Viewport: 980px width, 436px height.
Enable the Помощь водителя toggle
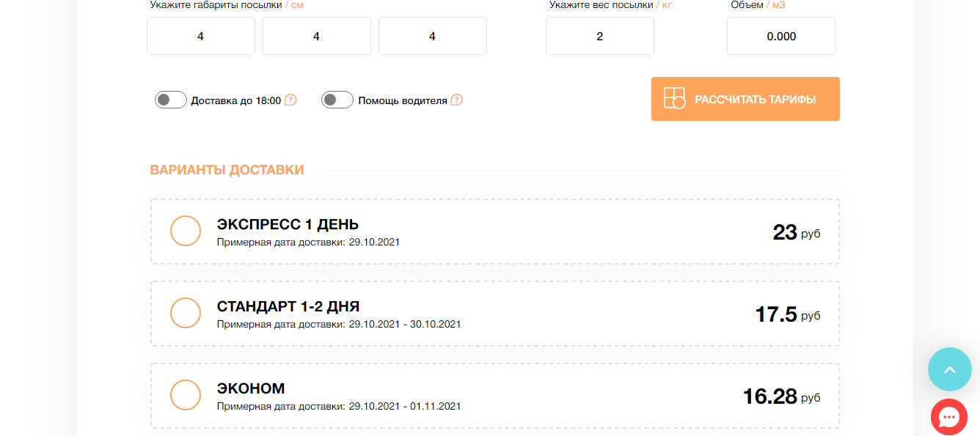pos(337,100)
